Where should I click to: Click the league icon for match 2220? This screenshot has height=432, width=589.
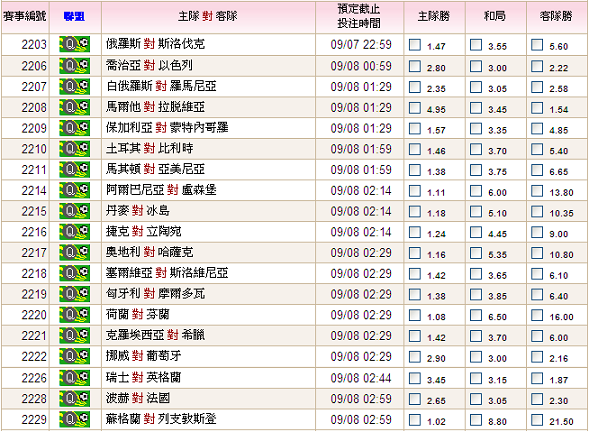74,315
